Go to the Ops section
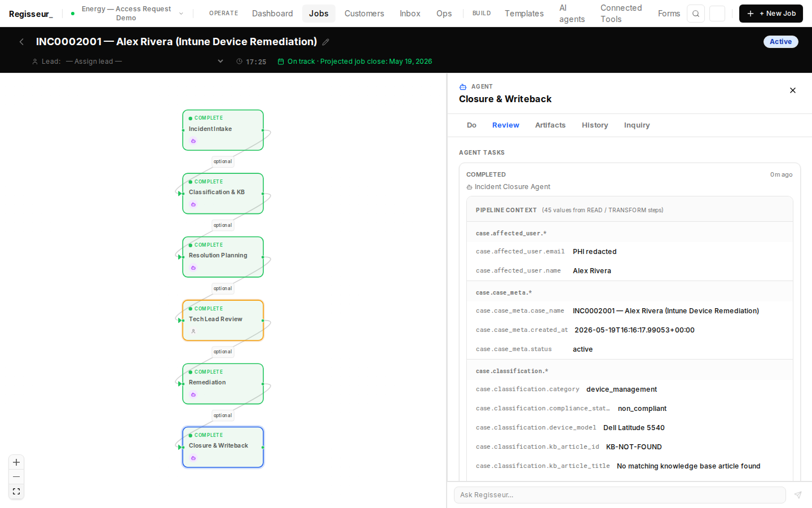 point(444,14)
